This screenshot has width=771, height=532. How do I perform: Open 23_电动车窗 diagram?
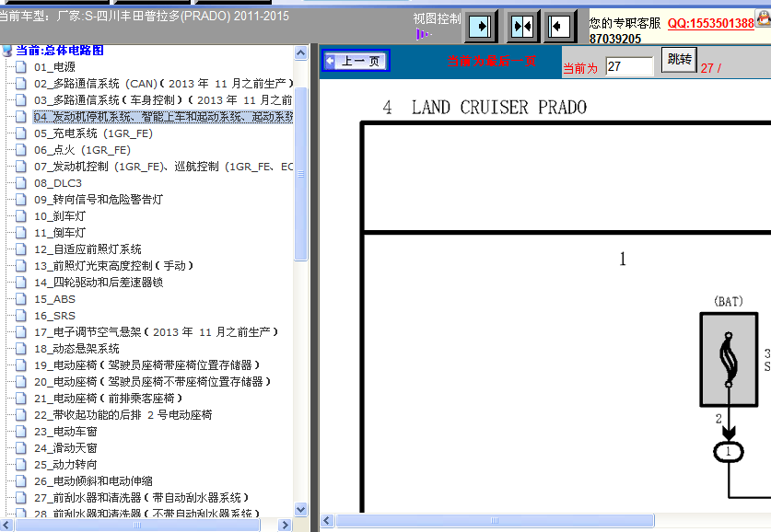click(x=66, y=432)
